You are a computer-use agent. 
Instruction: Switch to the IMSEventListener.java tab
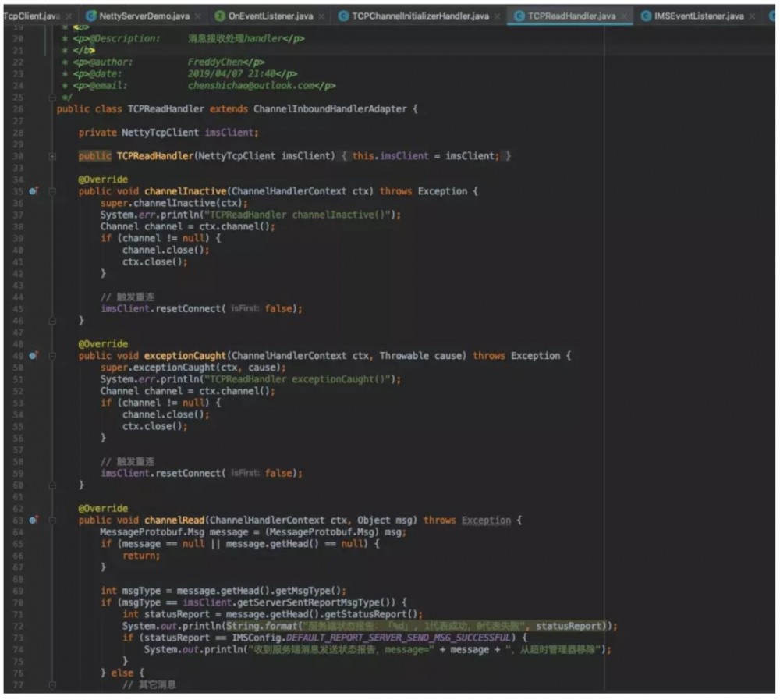(x=699, y=16)
